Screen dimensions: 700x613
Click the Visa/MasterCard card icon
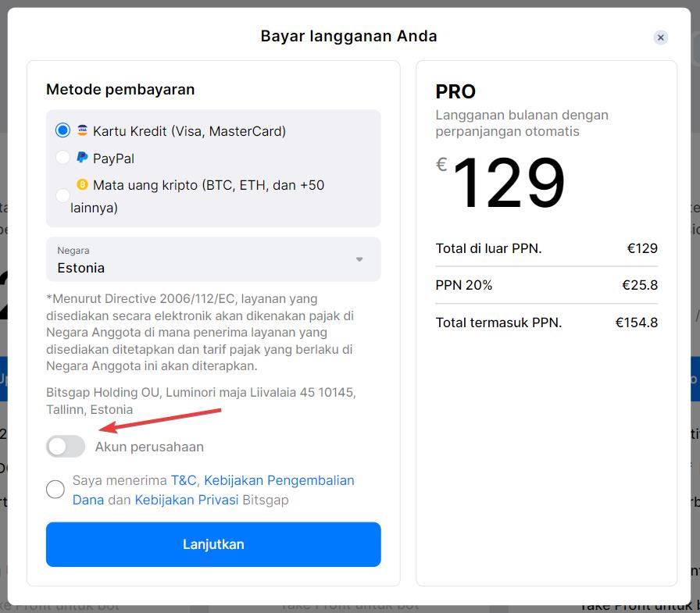coord(82,130)
